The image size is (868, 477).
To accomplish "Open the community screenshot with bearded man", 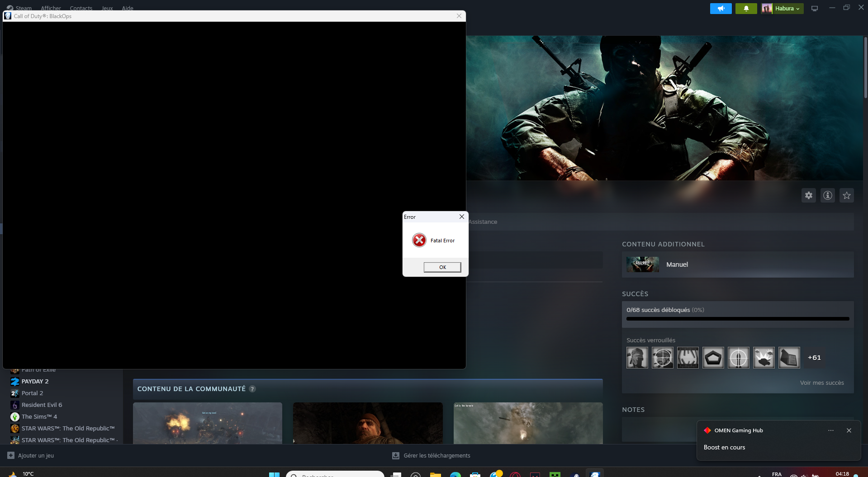I will pyautogui.click(x=368, y=423).
